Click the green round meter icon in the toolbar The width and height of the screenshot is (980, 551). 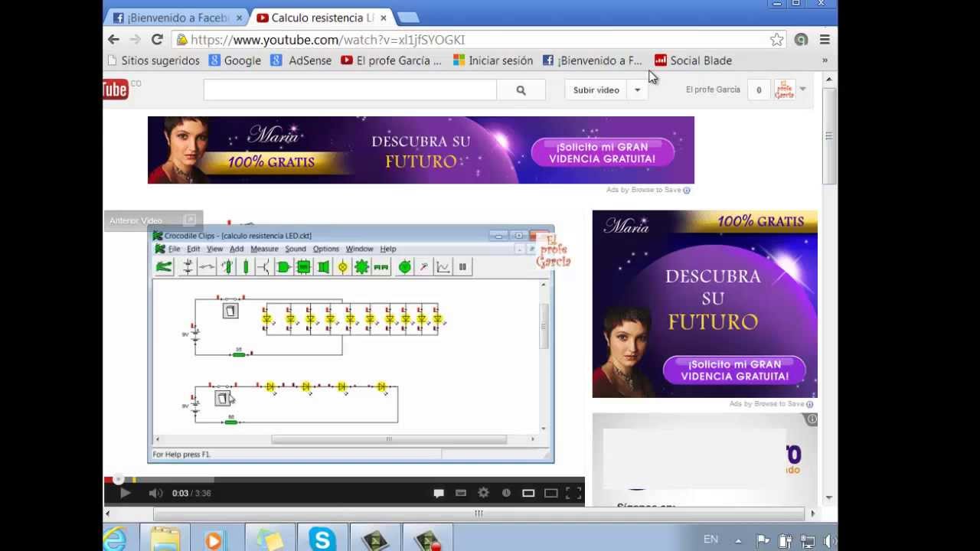pos(404,266)
